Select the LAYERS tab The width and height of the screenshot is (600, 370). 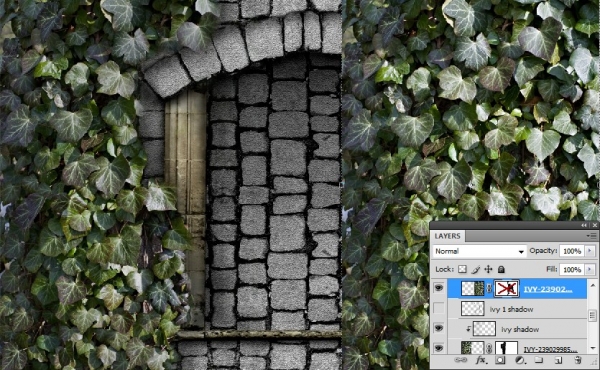(x=447, y=236)
